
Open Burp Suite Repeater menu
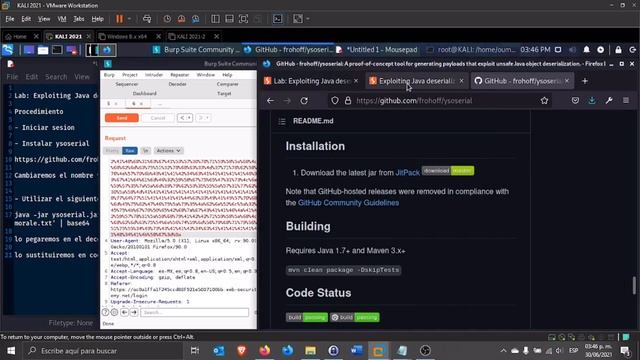180,75
